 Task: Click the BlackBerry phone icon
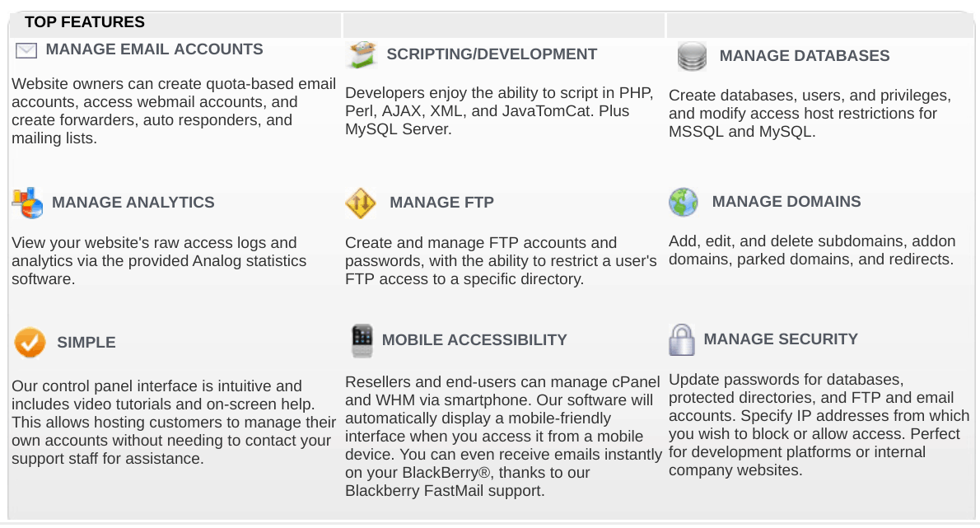click(x=362, y=340)
